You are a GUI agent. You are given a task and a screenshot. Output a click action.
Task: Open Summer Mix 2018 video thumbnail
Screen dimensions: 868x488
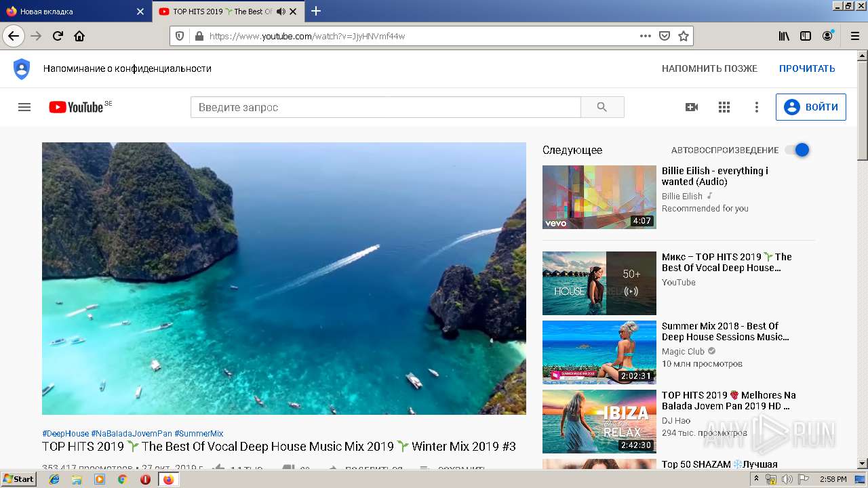(x=599, y=352)
